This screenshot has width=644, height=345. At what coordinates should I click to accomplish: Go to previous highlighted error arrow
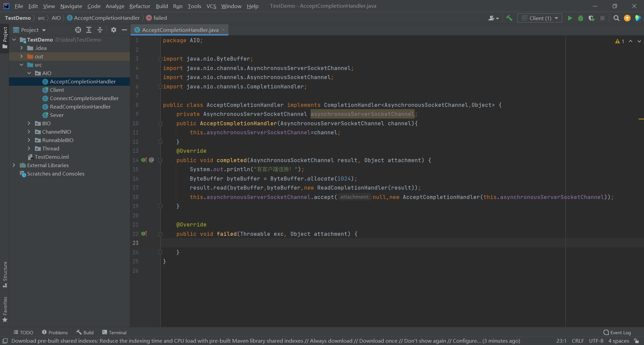[631, 41]
